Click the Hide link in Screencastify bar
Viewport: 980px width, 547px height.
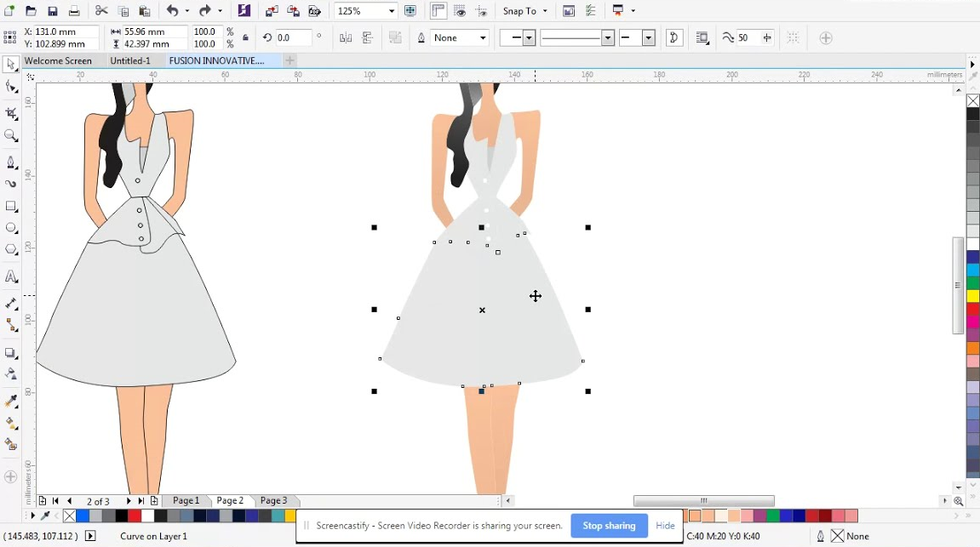tap(665, 526)
